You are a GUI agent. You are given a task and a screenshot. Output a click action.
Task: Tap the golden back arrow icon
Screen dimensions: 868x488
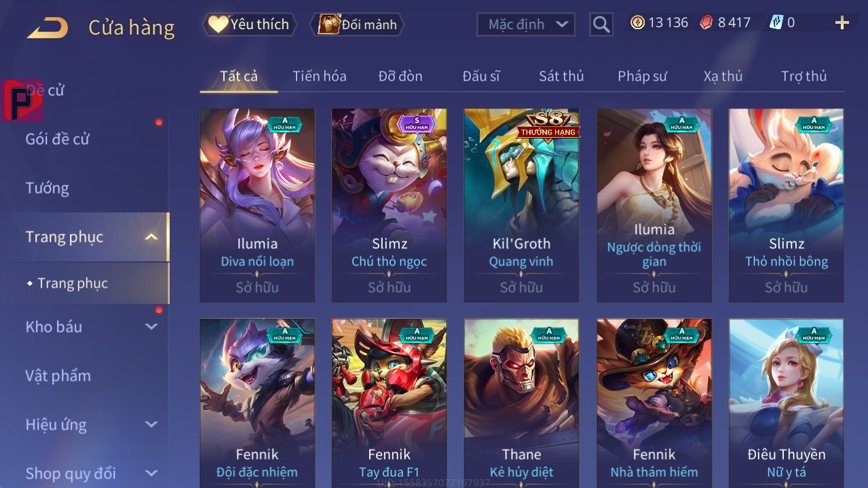(48, 29)
